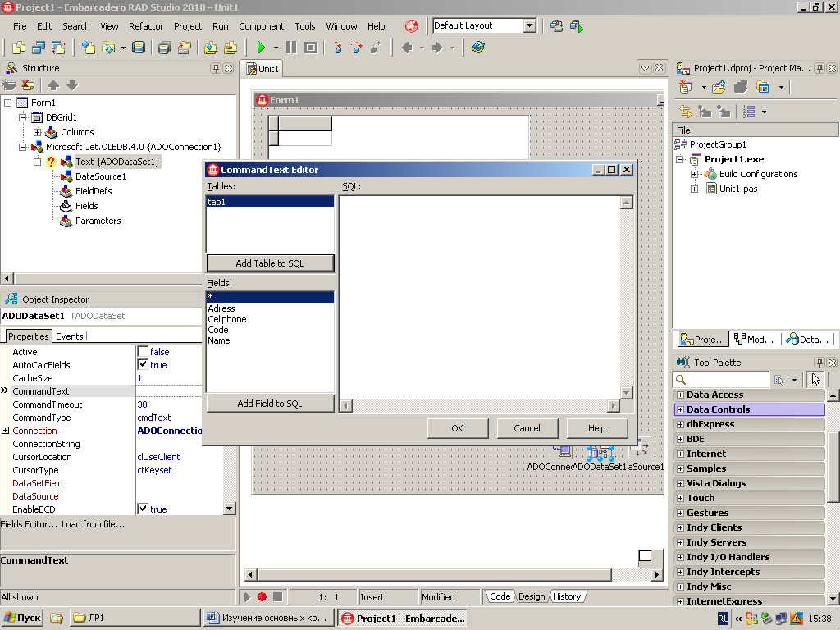Click the RU language indicator in tray
Image resolution: width=840 pixels, height=630 pixels.
tap(723, 619)
